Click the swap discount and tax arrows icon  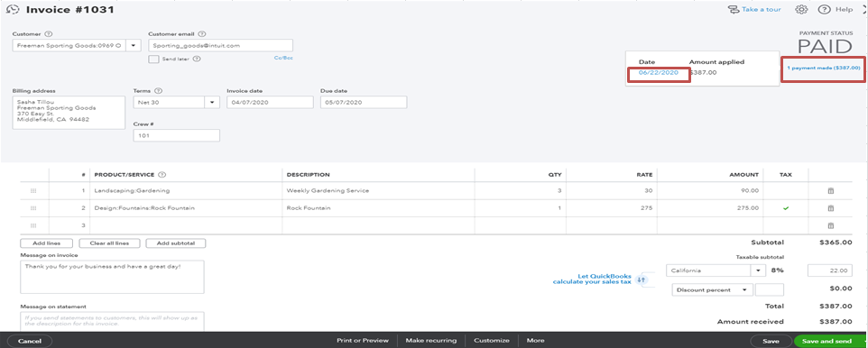[642, 279]
